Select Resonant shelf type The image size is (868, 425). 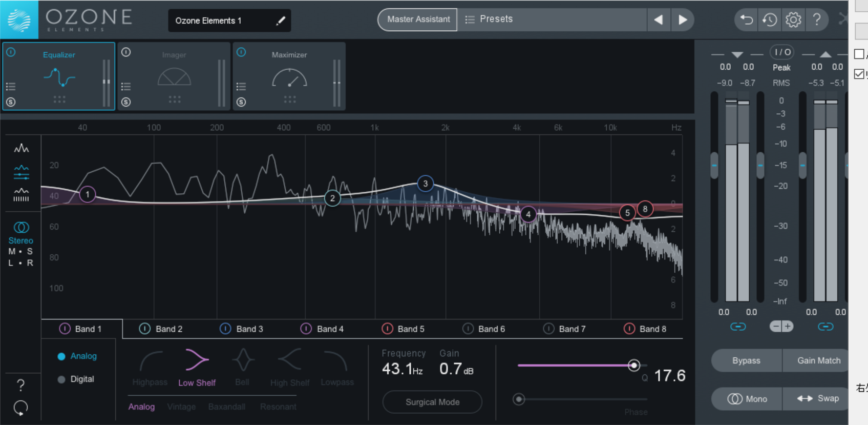click(x=278, y=407)
